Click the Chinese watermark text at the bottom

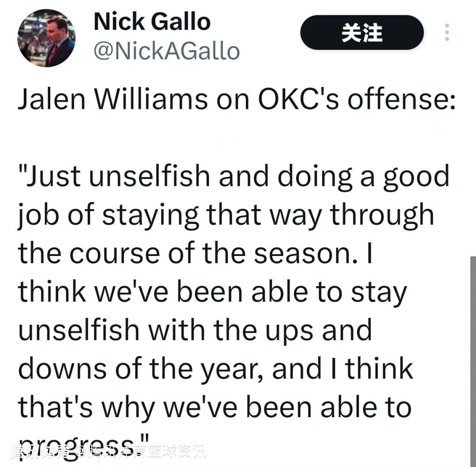coord(108,452)
